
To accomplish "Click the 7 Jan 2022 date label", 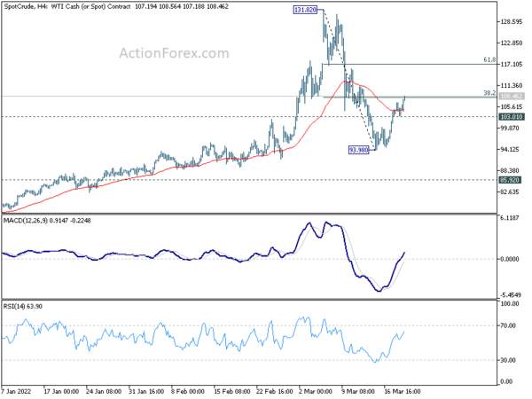I will (x=16, y=392).
